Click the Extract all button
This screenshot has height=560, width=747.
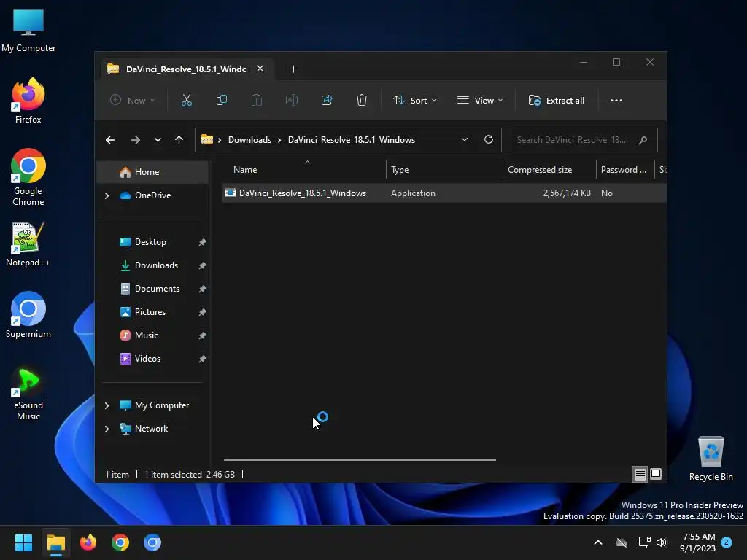tap(557, 101)
